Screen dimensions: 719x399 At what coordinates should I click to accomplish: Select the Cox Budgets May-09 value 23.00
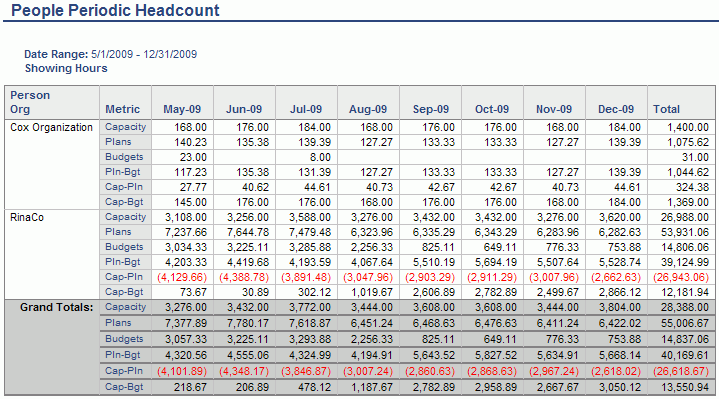click(193, 157)
